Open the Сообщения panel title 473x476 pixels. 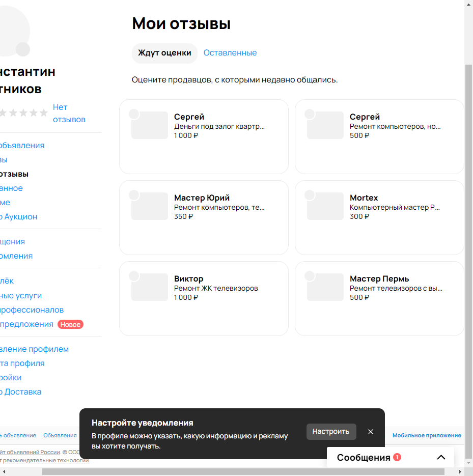tap(364, 458)
